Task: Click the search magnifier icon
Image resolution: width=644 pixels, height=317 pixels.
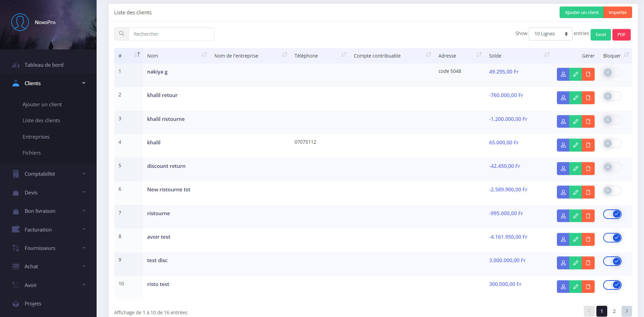Action: click(x=121, y=34)
